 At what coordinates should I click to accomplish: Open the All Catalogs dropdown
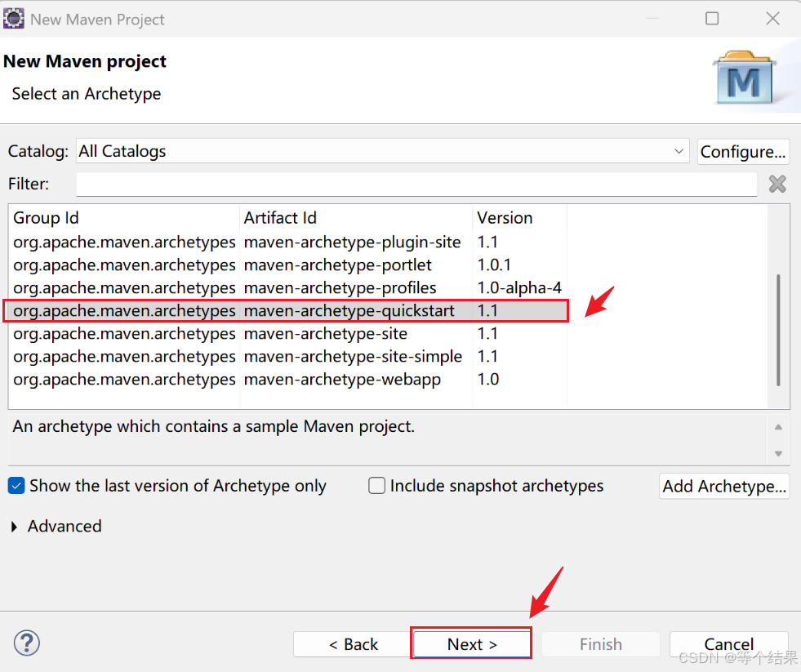pos(383,151)
